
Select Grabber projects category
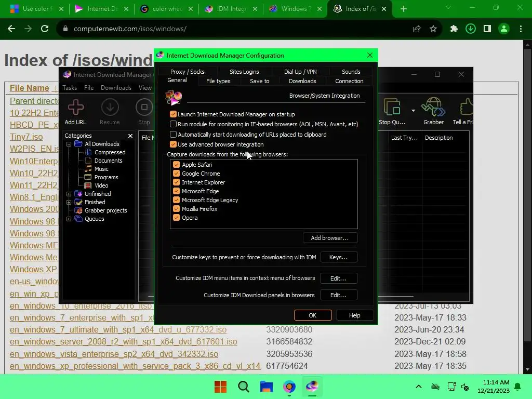coord(105,210)
